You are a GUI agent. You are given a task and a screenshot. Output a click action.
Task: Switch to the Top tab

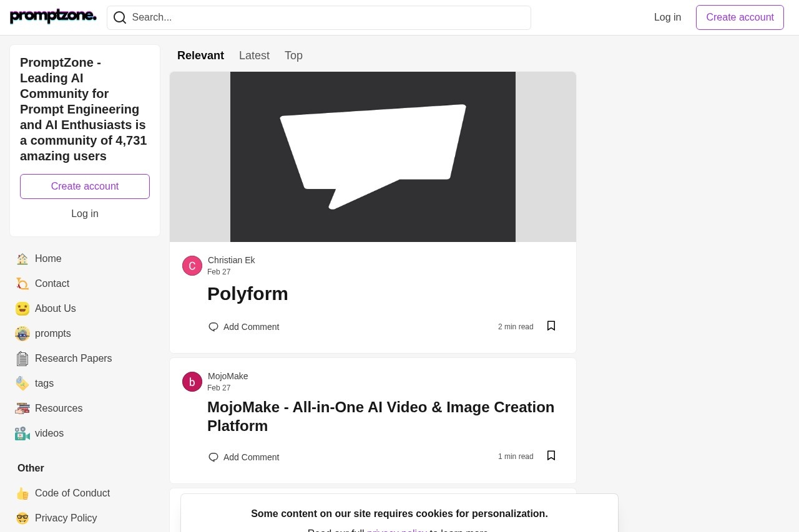point(293,56)
